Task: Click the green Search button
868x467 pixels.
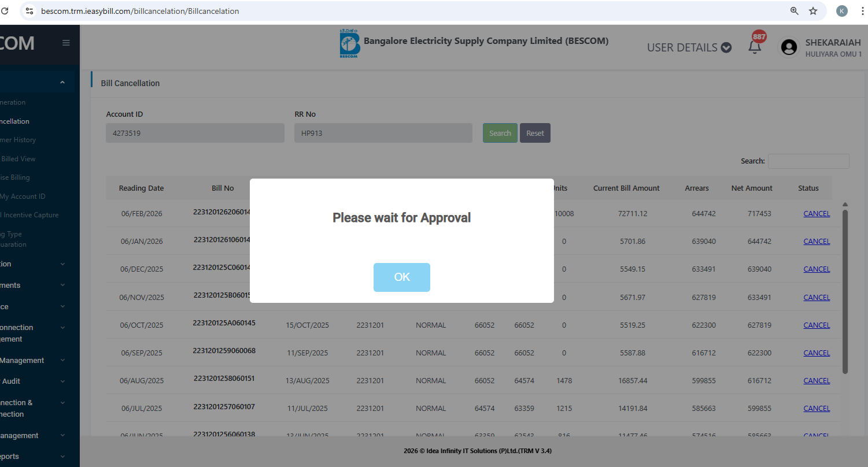Action: point(500,133)
